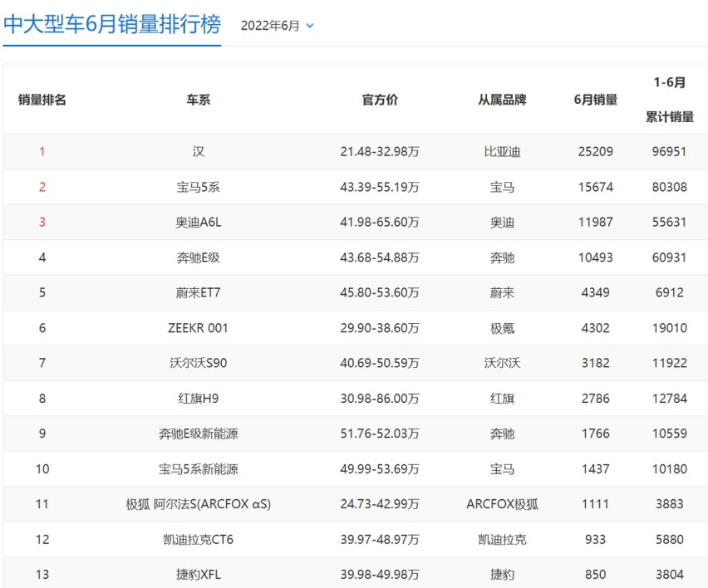This screenshot has width=708, height=588.
Task: Click the ARCFOX极狐 brand cell
Action: (x=502, y=504)
